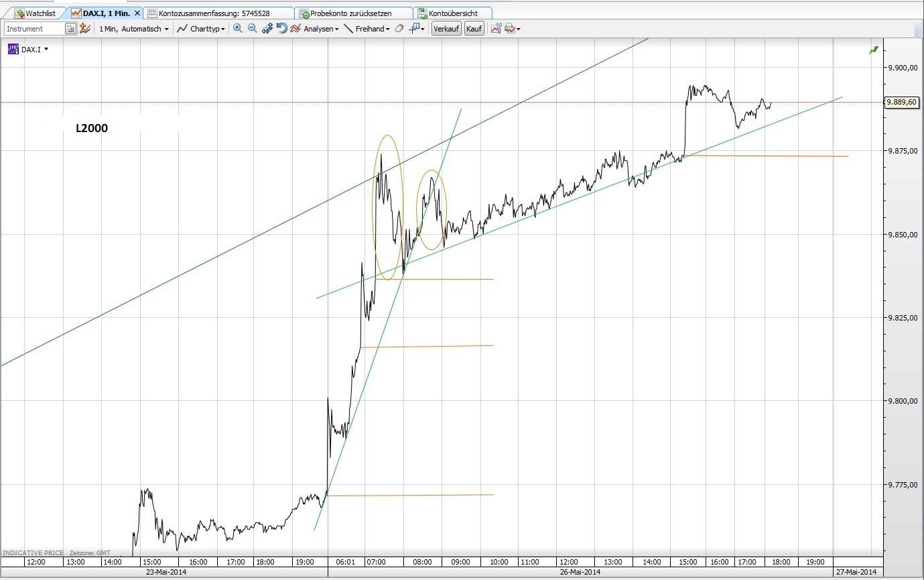This screenshot has width=924, height=580.
Task: Select the Zoom in tool
Action: coord(237,28)
